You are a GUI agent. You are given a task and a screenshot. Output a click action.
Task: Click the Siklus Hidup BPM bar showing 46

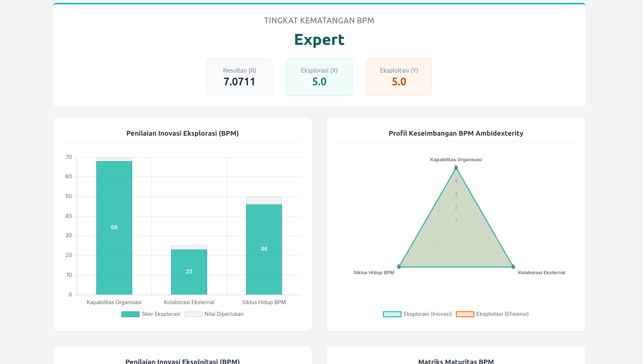click(264, 249)
